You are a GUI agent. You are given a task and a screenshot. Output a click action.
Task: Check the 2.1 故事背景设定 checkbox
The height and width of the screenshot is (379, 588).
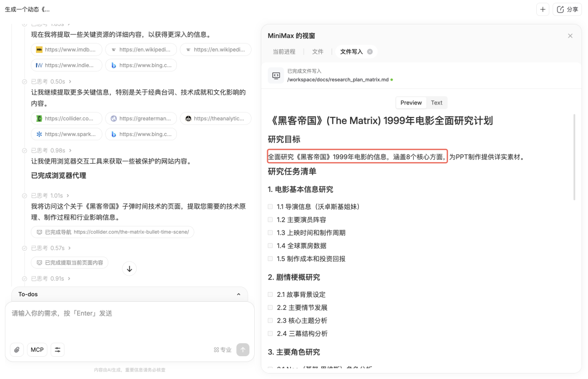click(x=270, y=294)
